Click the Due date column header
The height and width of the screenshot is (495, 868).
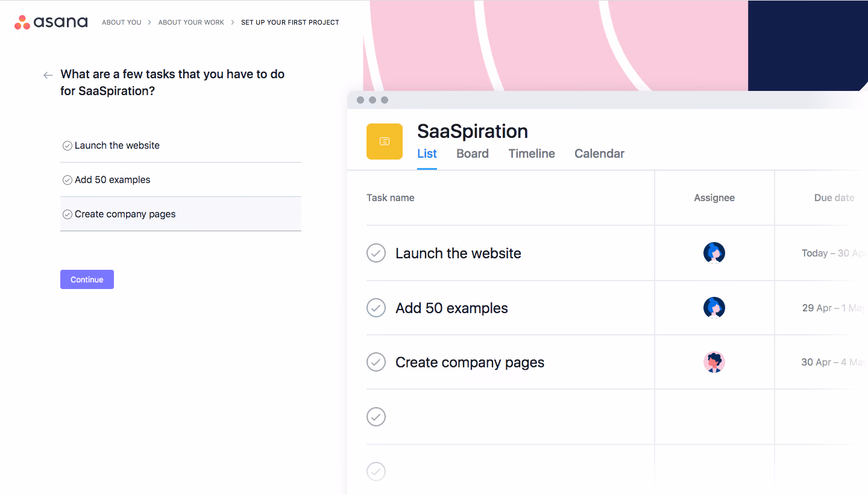tap(834, 198)
